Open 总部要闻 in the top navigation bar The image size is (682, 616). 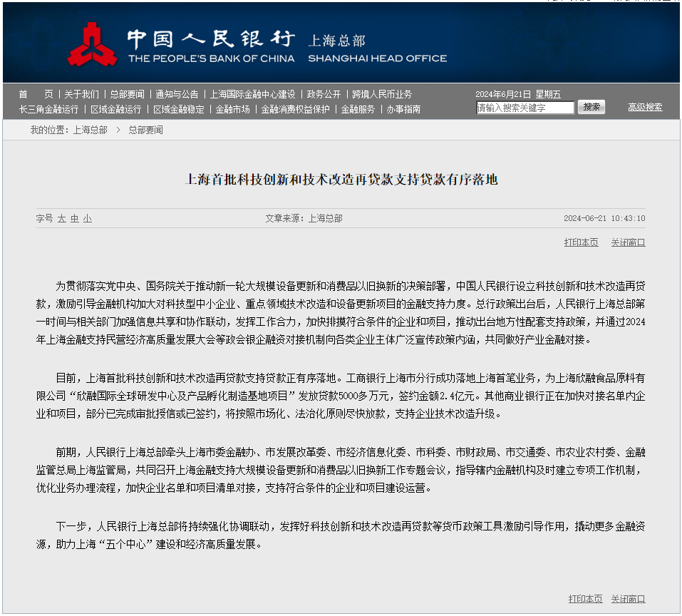pyautogui.click(x=127, y=94)
